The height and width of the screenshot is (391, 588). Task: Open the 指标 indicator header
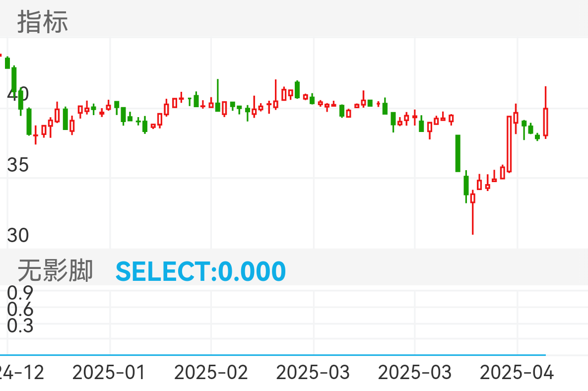tap(43, 22)
